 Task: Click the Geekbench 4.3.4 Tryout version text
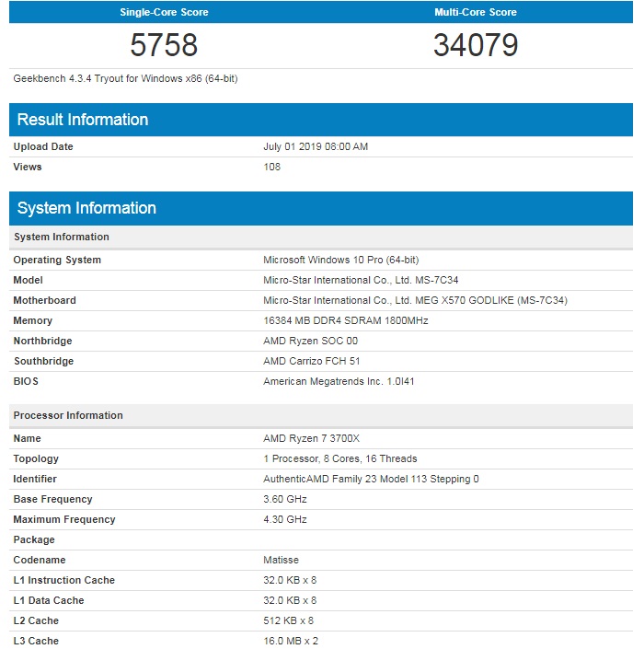[125, 78]
